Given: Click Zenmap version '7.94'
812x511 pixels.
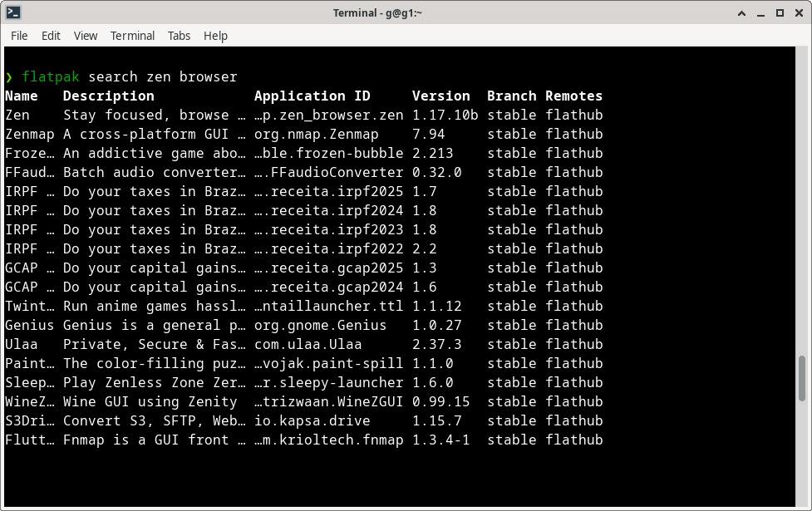Looking at the screenshot, I should [x=429, y=134].
